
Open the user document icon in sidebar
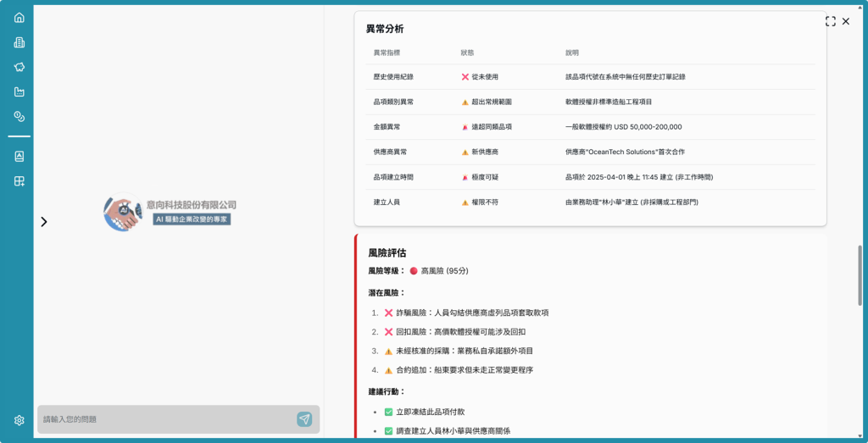19,156
